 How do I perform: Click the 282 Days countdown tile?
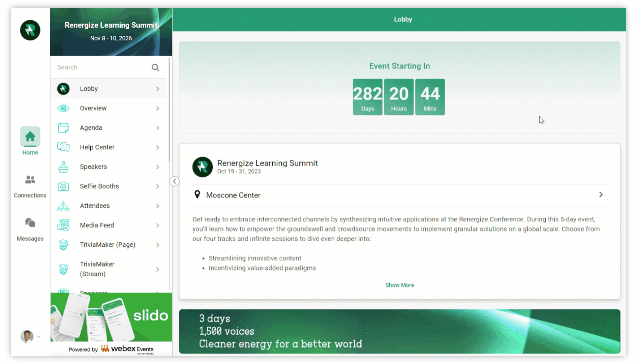367,97
